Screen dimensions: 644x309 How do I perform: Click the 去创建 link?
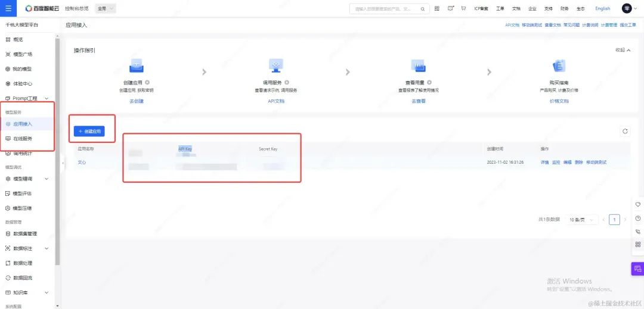[137, 101]
